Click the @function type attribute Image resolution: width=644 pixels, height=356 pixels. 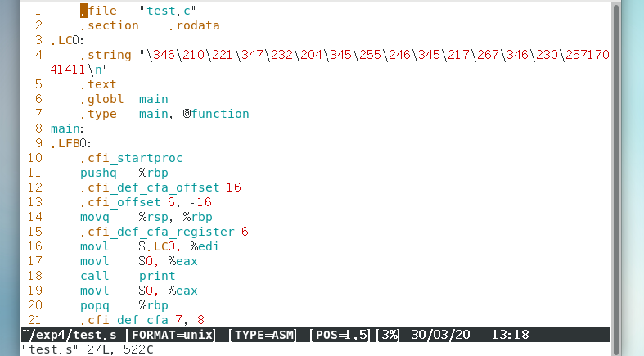point(215,114)
